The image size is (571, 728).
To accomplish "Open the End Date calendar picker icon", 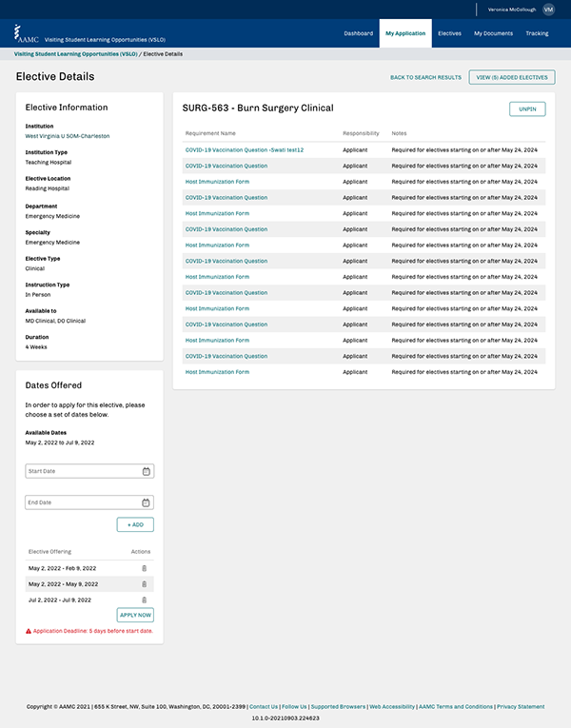I will coord(146,502).
